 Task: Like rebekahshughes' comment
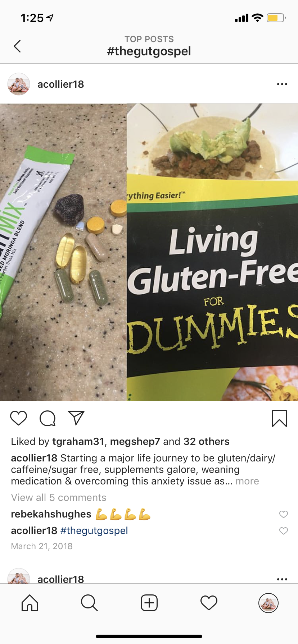284,514
